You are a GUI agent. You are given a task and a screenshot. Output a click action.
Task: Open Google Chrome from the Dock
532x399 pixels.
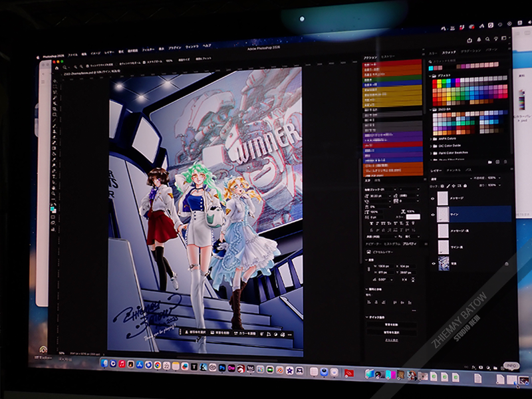coord(158,365)
